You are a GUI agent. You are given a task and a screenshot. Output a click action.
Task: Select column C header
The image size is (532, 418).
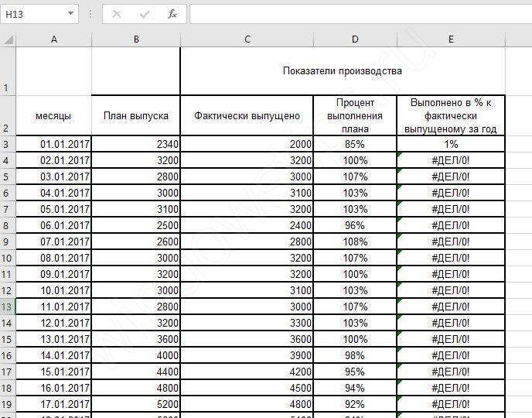247,39
